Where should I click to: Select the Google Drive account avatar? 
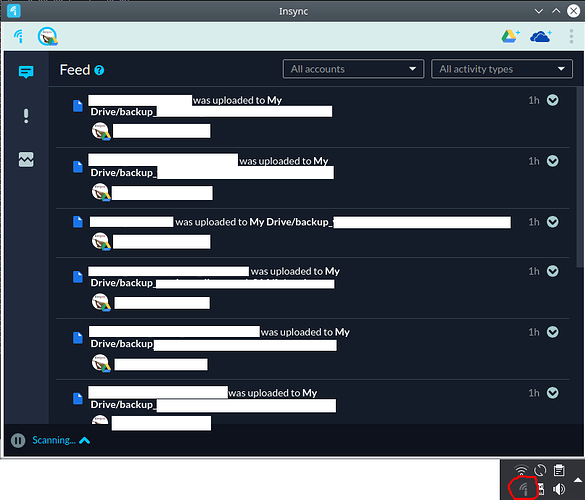(47, 36)
